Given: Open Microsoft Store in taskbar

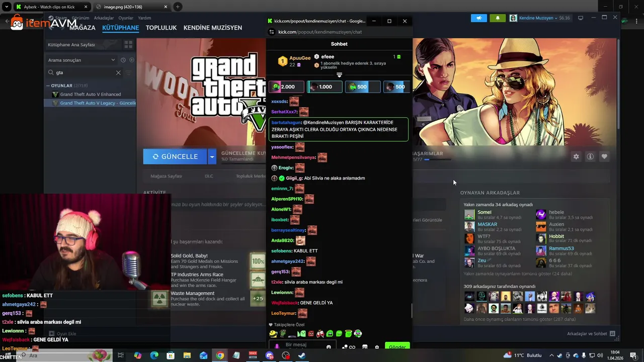Looking at the screenshot, I should coord(171,355).
